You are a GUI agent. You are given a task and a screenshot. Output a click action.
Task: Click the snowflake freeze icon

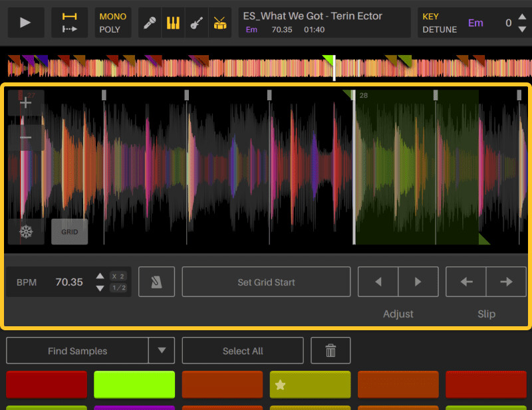tap(25, 231)
